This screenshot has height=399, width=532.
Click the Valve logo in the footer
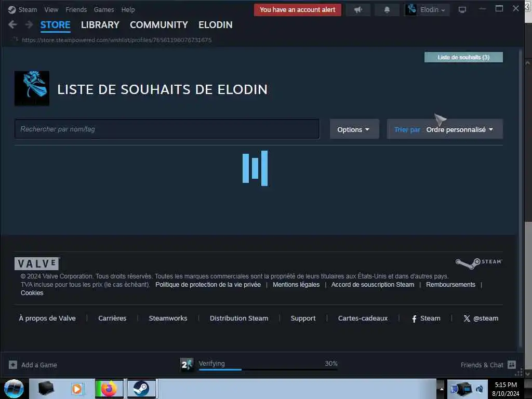(x=37, y=263)
